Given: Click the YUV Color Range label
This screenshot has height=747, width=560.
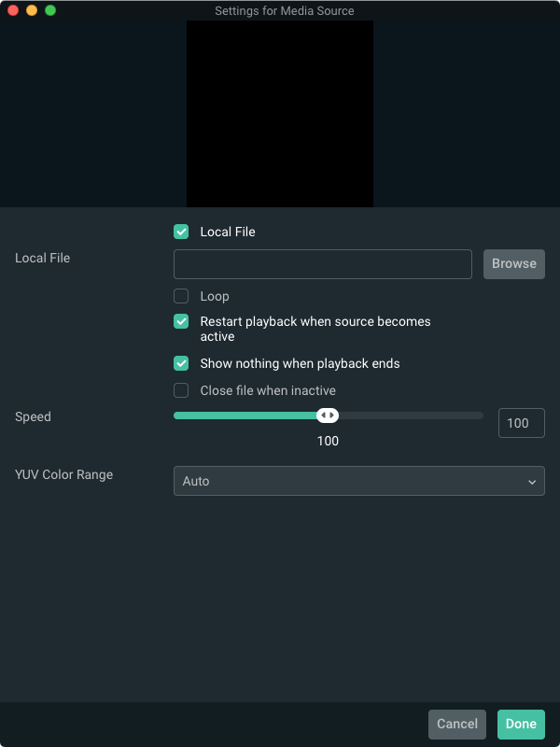Looking at the screenshot, I should point(63,474).
